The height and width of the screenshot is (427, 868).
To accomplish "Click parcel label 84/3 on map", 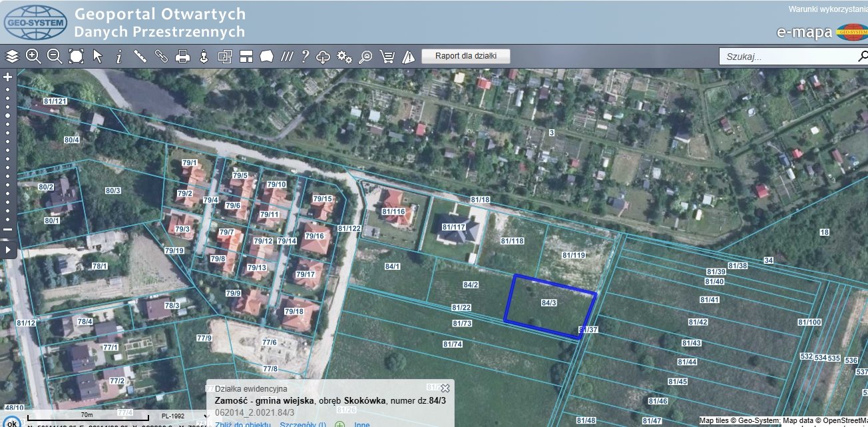I will click(x=548, y=302).
